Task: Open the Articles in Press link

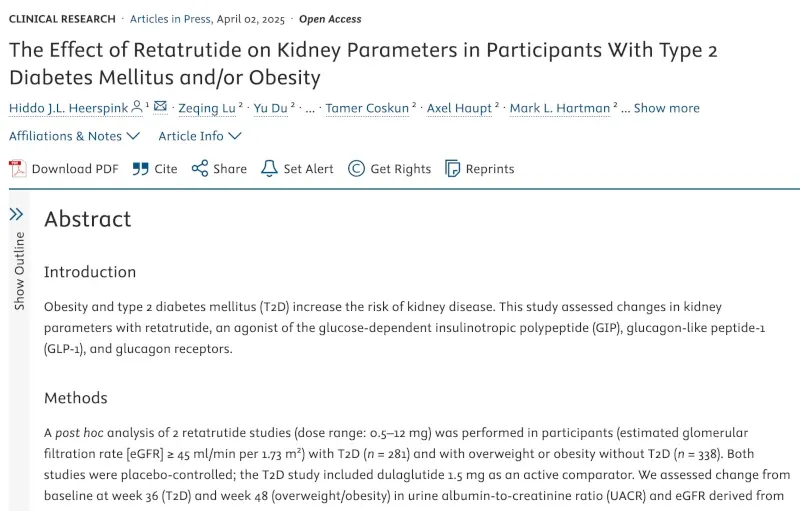Action: (x=170, y=19)
